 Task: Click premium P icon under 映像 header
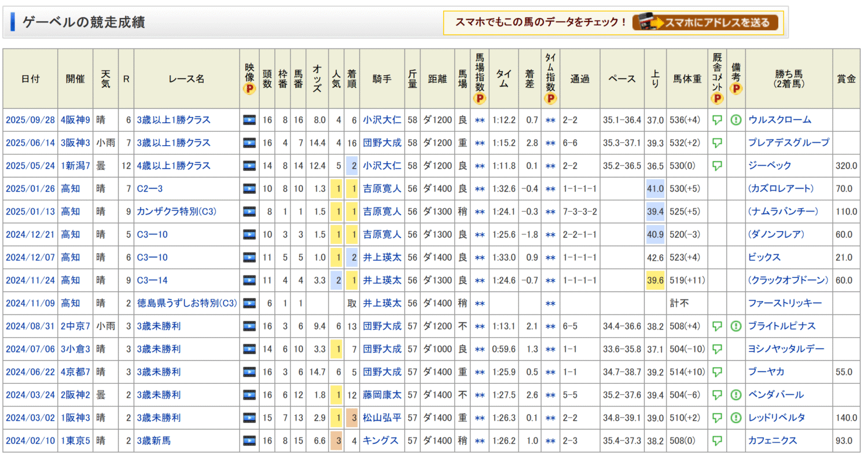tap(249, 89)
